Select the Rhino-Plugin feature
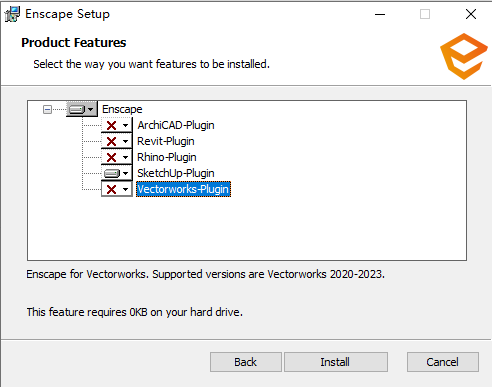Viewport: 492px width, 387px height. (x=167, y=157)
